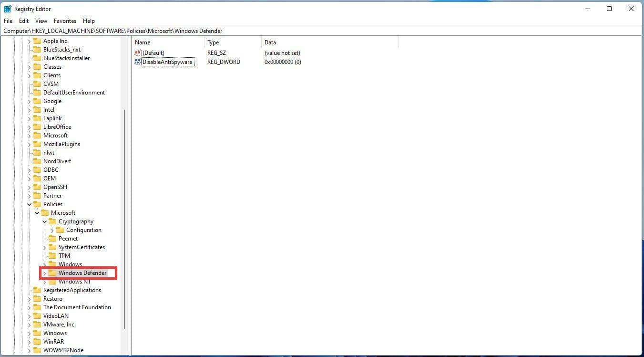Open the File menu
Viewport: 644px width, 357px height.
point(8,21)
